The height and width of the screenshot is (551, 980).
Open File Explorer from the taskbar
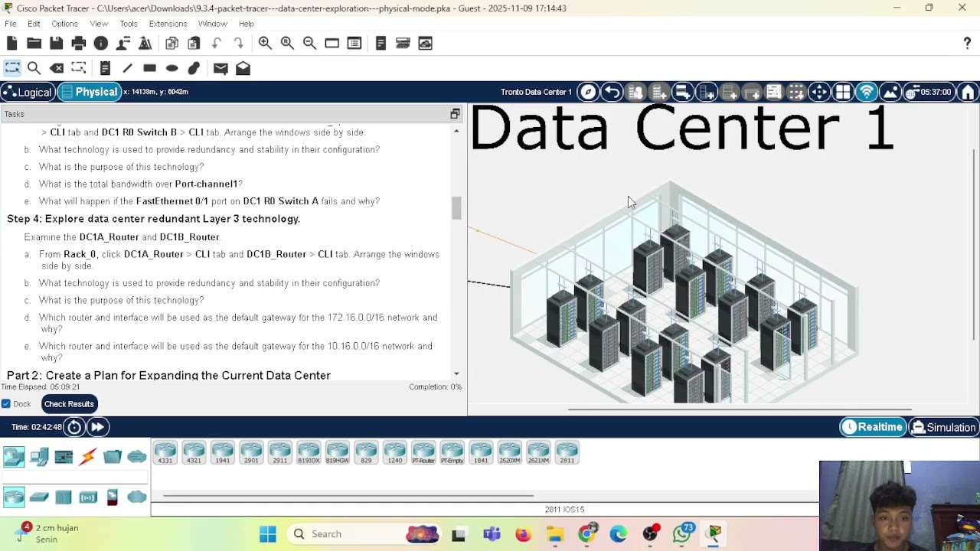click(x=555, y=534)
